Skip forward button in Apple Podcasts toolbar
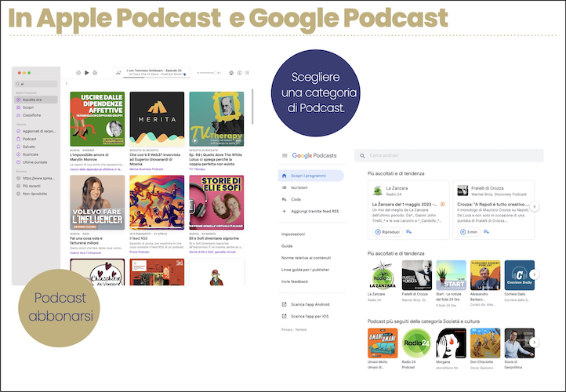 pyautogui.click(x=95, y=73)
